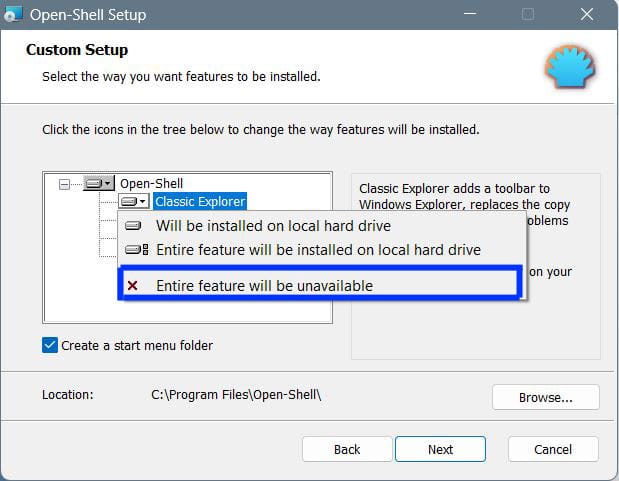Click the red X unavailable icon
Viewport: 619px width, 481px height.
133,286
